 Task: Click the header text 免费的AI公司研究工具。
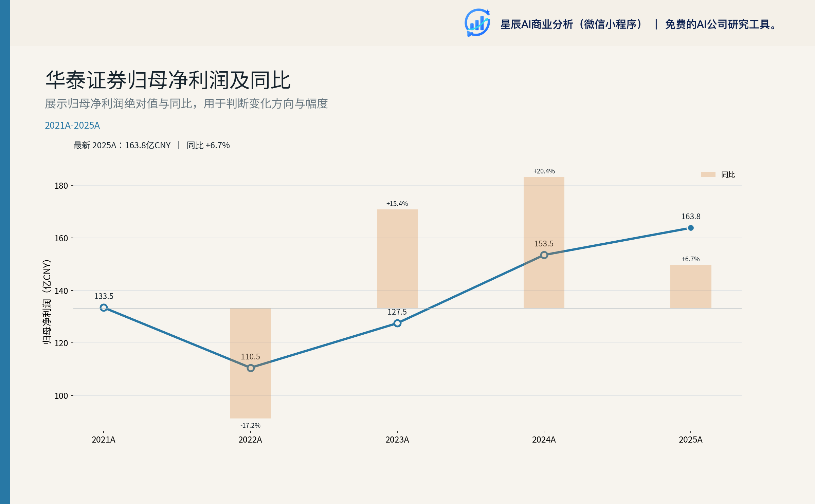pyautogui.click(x=721, y=24)
